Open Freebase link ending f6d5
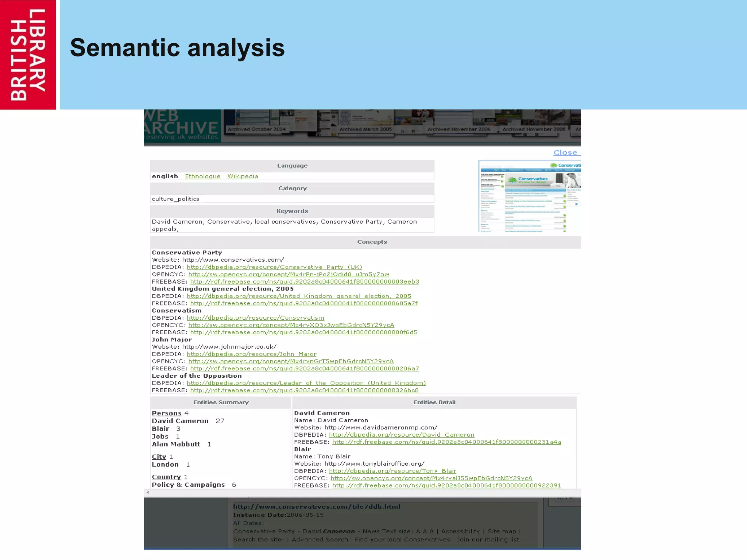Viewport: 747px width, 560px height. coord(304,332)
